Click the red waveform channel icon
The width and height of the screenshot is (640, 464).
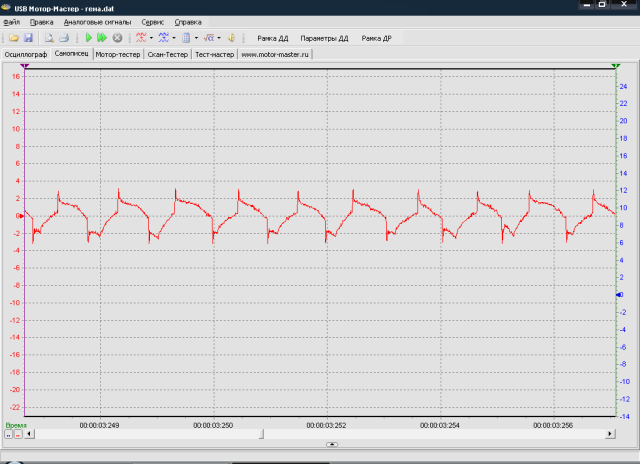pyautogui.click(x=141, y=38)
